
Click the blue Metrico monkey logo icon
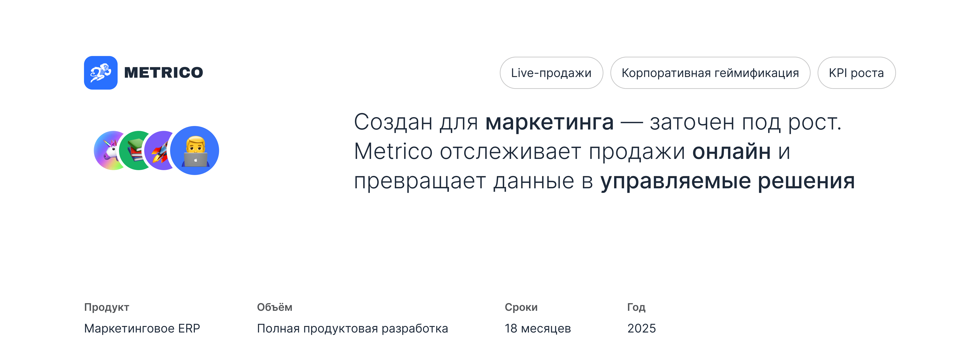coord(100,73)
